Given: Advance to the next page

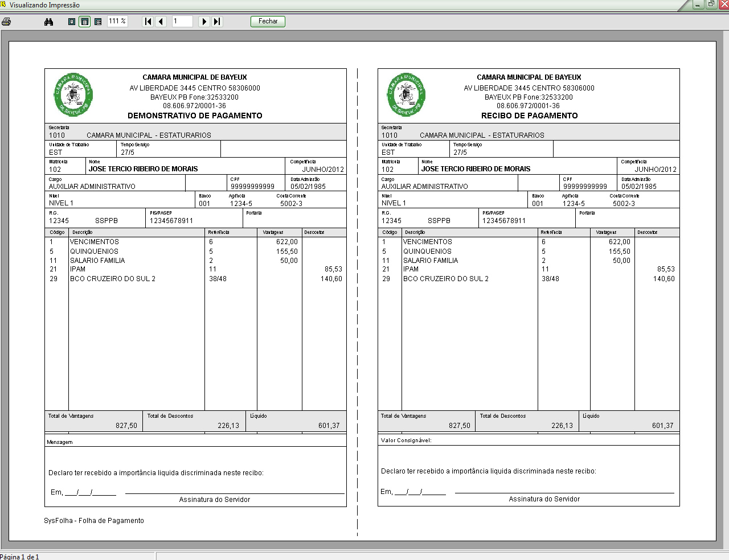Looking at the screenshot, I should click(x=204, y=22).
